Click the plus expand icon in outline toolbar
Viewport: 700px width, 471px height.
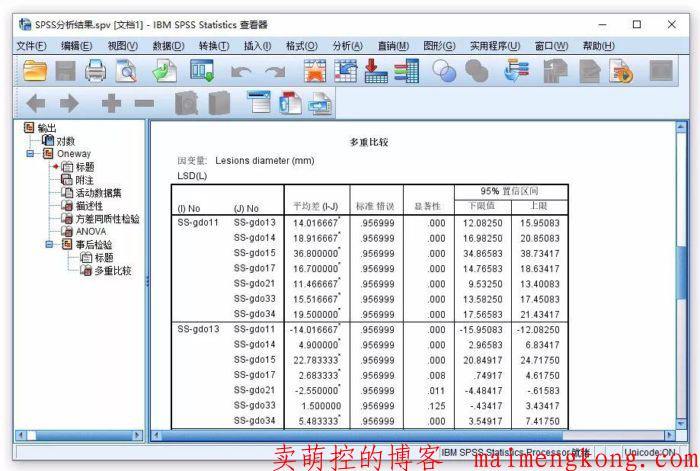(x=110, y=103)
